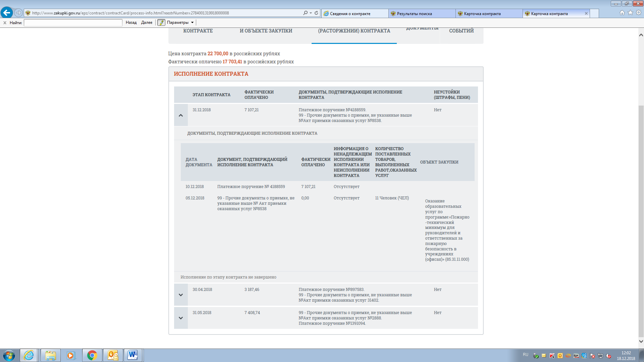Viewport: 644px width, 362px height.
Task: Open the browser home icon
Action: (x=622, y=13)
